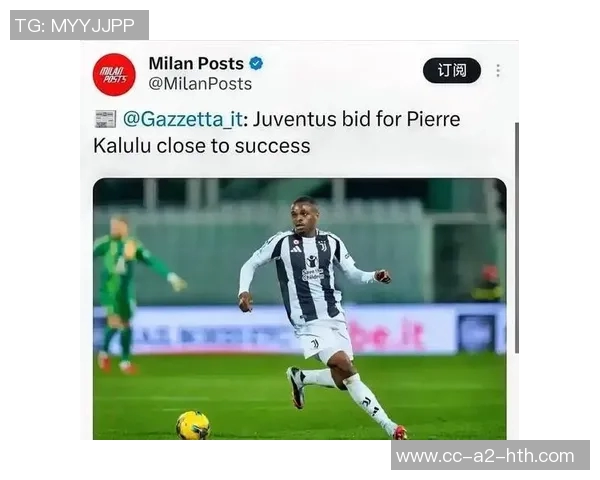Image resolution: width=600 pixels, height=480 pixels.
Task: Click the yellow football in the photo
Action: pyautogui.click(x=193, y=425)
